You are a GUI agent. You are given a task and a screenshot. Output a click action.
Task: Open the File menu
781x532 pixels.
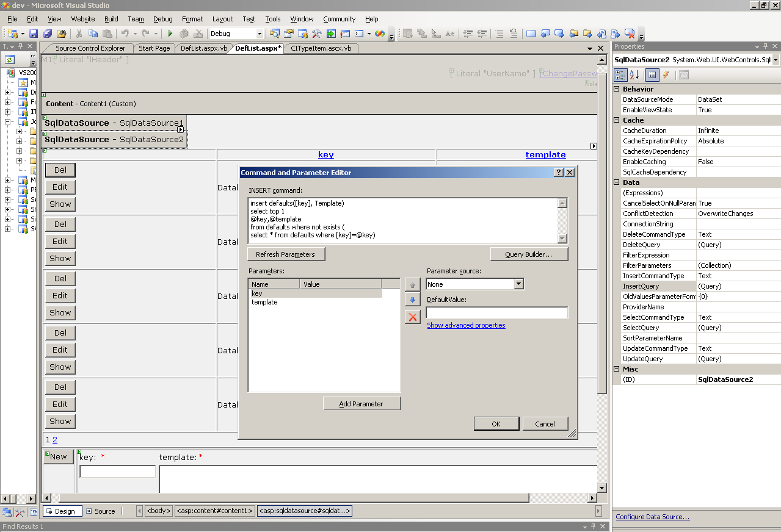(12, 19)
